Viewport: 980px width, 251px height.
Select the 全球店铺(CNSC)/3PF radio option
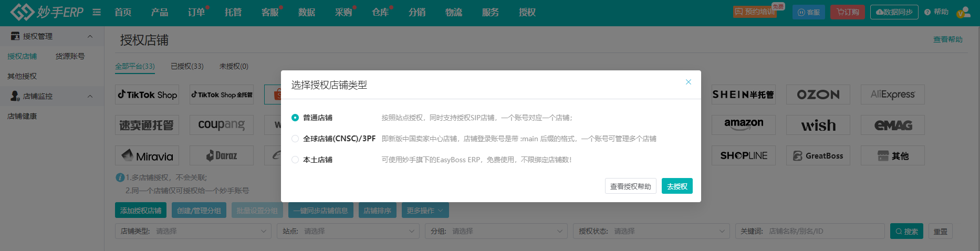click(295, 139)
